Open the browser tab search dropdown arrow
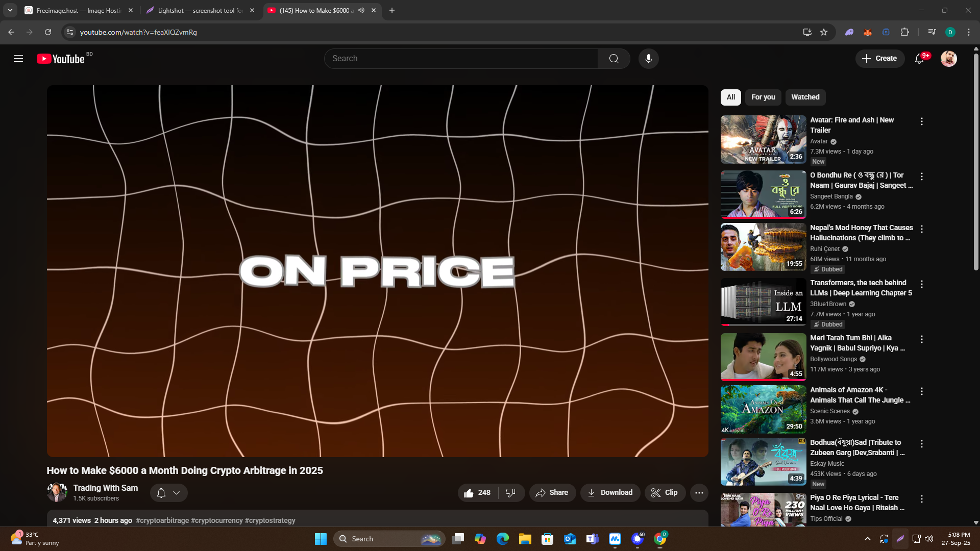980x551 pixels. 10,10
